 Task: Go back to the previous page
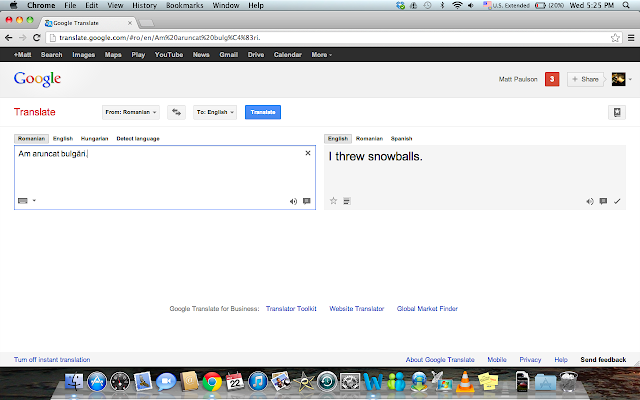9,38
